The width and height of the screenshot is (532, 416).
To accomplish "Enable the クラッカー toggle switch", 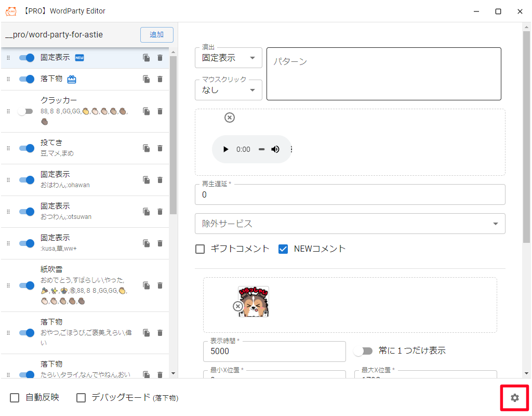I will [x=25, y=111].
